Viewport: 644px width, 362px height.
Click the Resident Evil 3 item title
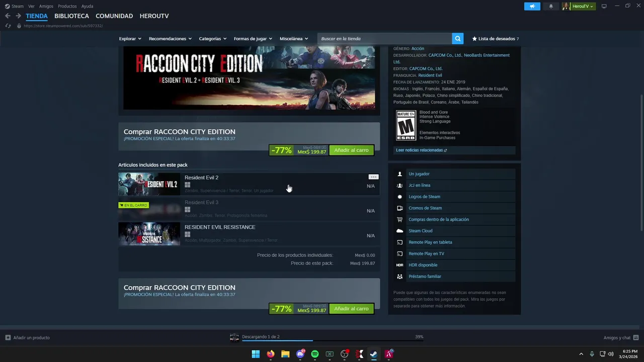tap(201, 203)
